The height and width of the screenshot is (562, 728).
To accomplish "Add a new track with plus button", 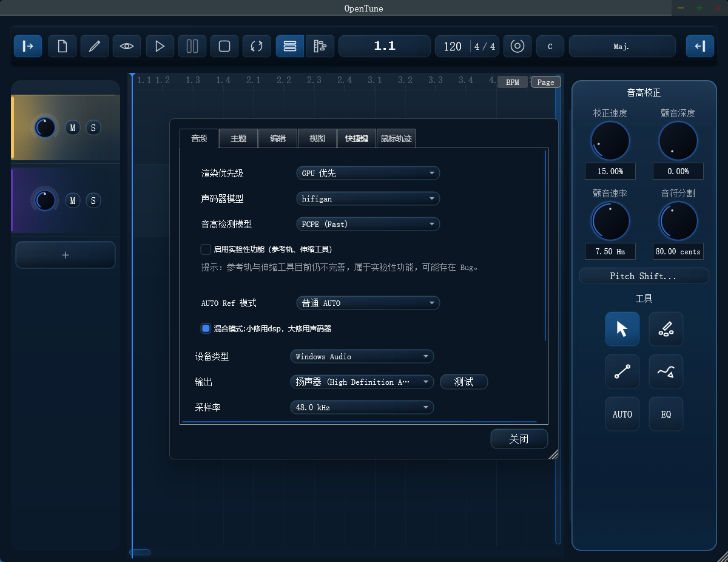I will [x=66, y=255].
